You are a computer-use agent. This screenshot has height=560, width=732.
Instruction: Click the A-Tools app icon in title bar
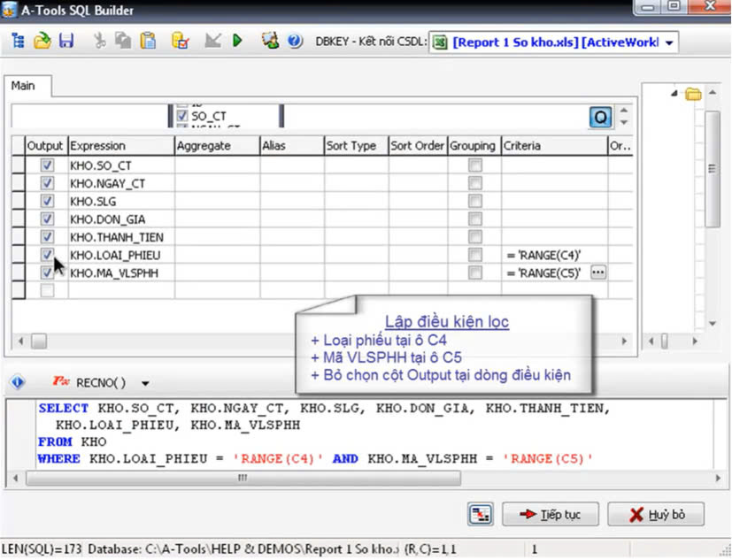[x=10, y=10]
